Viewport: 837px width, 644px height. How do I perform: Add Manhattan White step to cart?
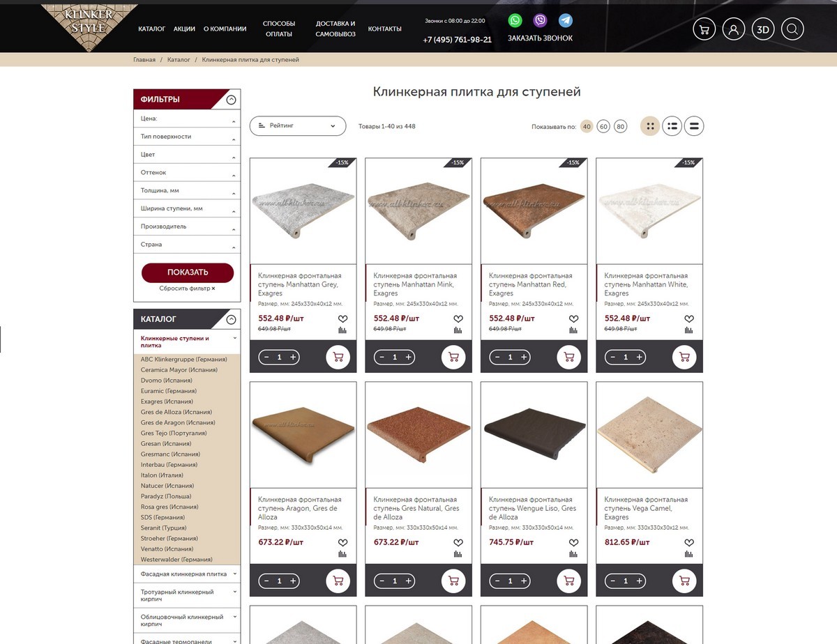pyautogui.click(x=684, y=357)
